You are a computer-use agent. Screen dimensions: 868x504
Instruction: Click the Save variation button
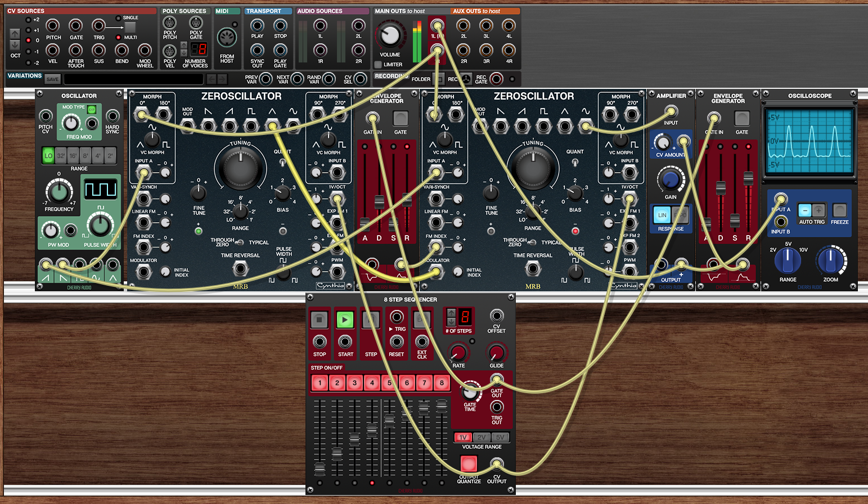tap(52, 79)
